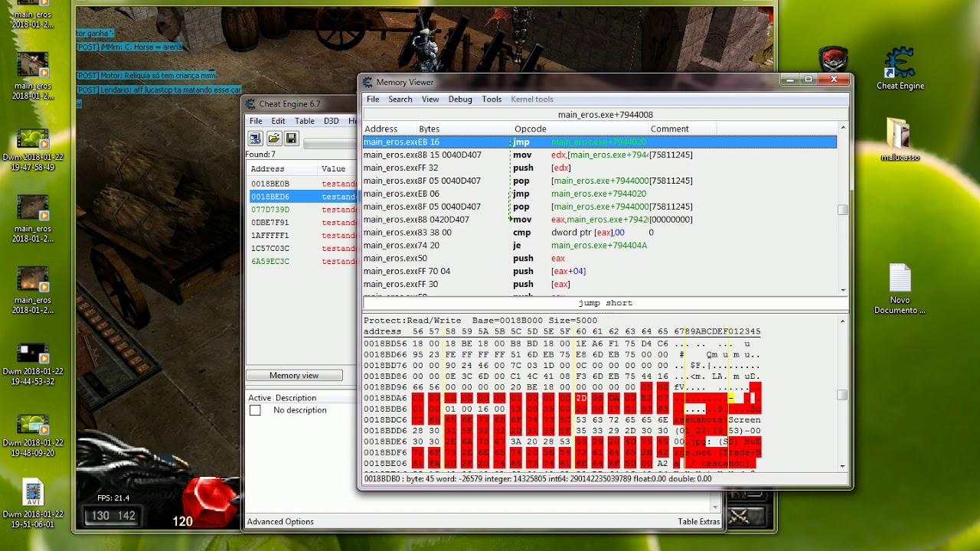Image resolution: width=980 pixels, height=551 pixels.
Task: Click the Cheat Engine 6.7 title bar icon
Action: 251,104
